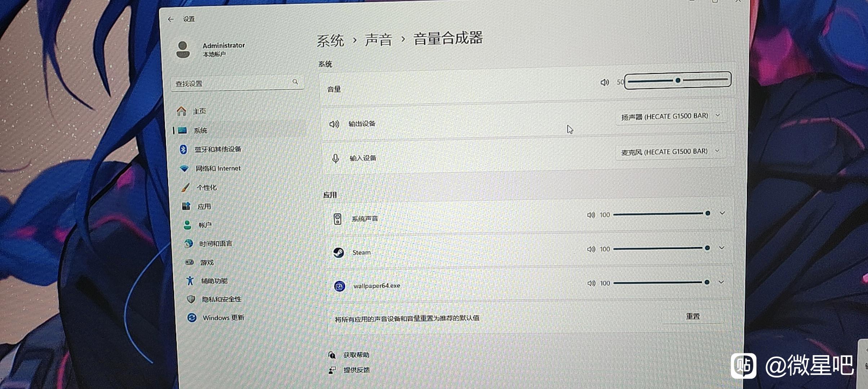Image resolution: width=868 pixels, height=389 pixels.
Task: Go to 系统 in the breadcrumb
Action: pyautogui.click(x=330, y=40)
